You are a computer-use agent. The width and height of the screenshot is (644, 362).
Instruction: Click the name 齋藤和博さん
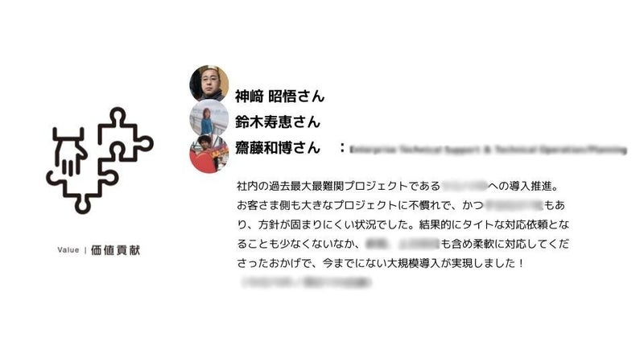(278, 147)
